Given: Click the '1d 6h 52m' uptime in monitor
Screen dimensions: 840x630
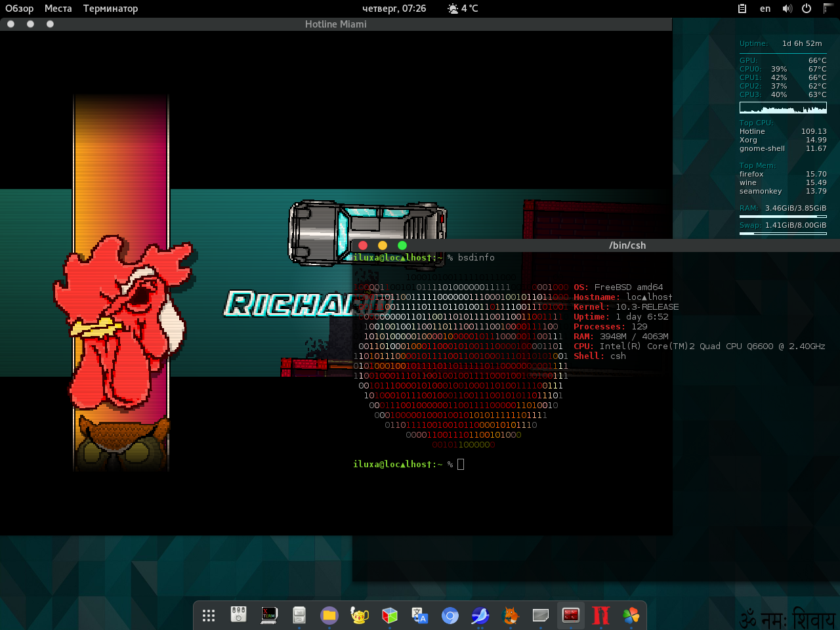Looking at the screenshot, I should pos(802,43).
